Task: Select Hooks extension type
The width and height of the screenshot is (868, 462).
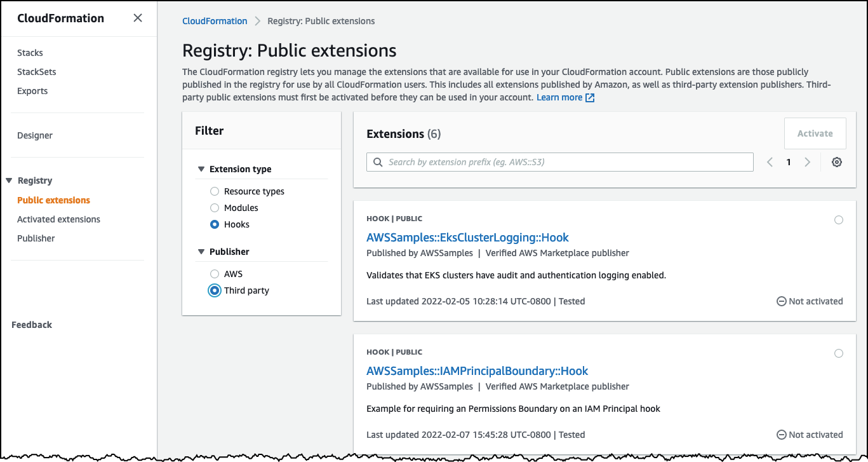Action: coord(215,224)
